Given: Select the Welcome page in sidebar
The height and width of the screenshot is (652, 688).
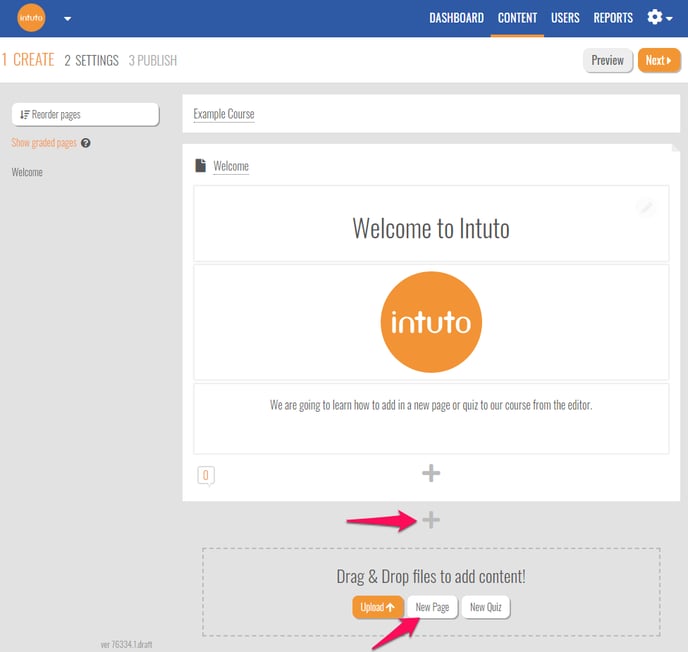Looking at the screenshot, I should click(x=27, y=172).
